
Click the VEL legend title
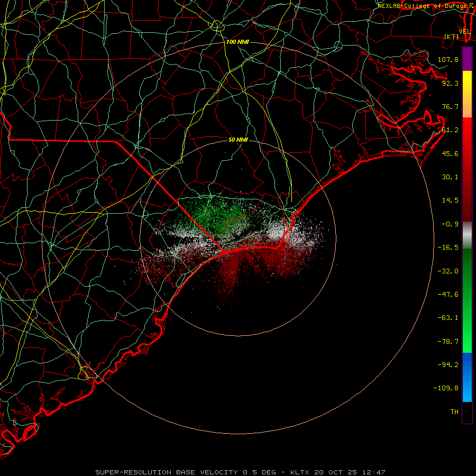(465, 32)
